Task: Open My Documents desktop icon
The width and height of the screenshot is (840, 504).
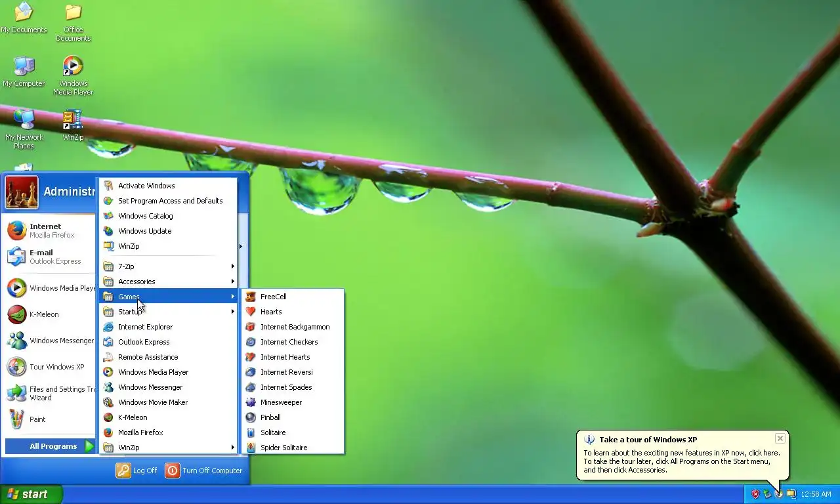Action: [x=24, y=18]
